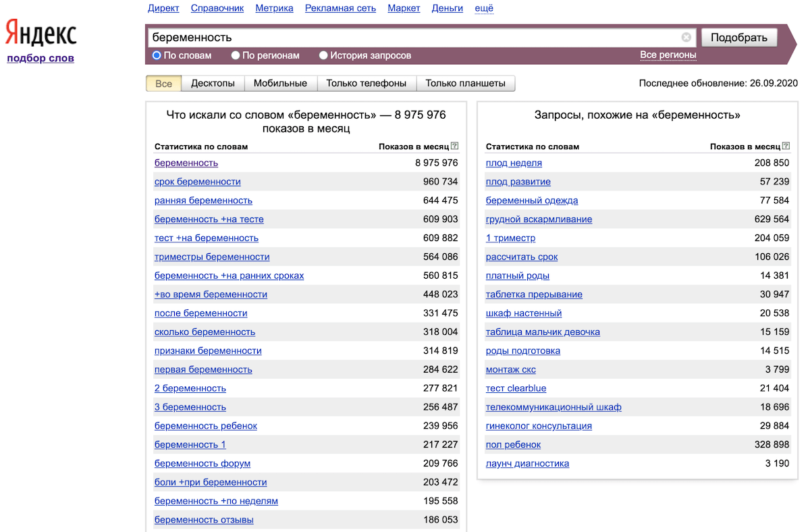Click into the keyword search input field

tap(412, 37)
